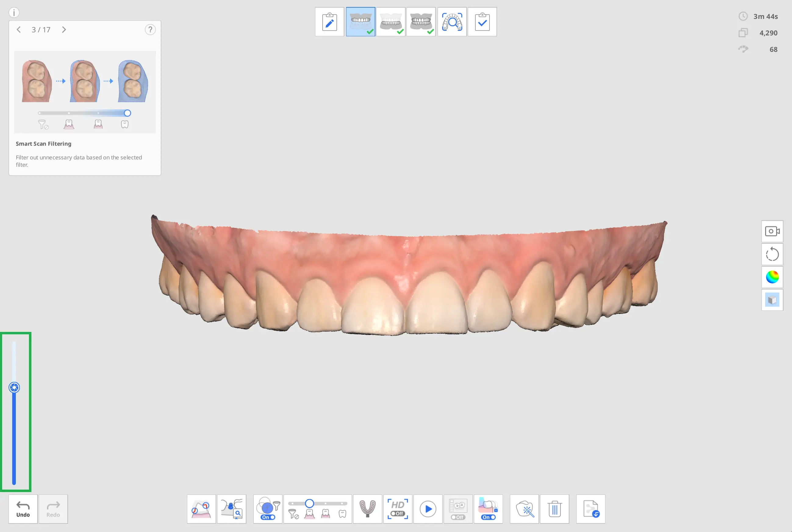Toggle the cube model display icon

click(x=772, y=300)
